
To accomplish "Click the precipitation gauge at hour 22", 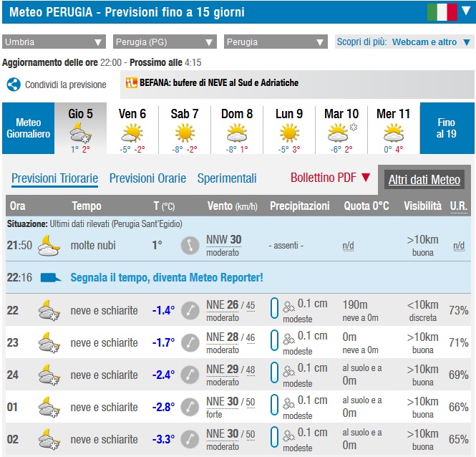I will 274,308.
